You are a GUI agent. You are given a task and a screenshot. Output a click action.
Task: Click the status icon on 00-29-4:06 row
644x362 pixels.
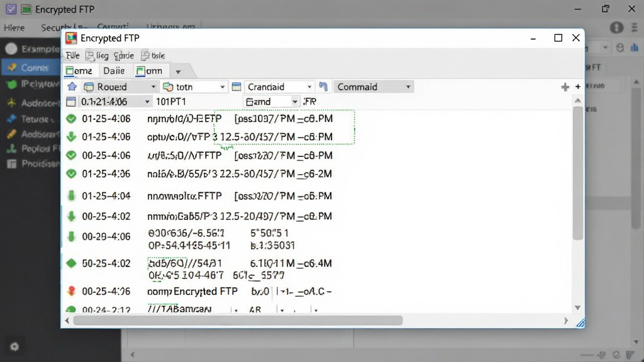click(x=71, y=236)
